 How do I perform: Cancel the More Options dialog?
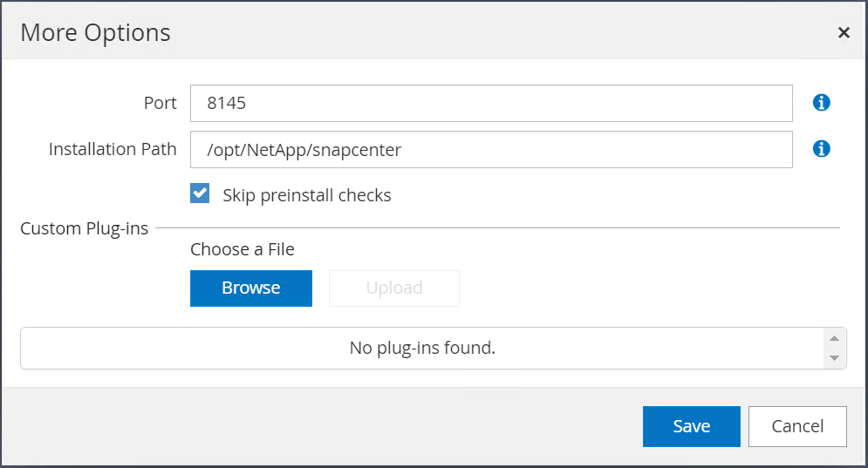point(797,426)
